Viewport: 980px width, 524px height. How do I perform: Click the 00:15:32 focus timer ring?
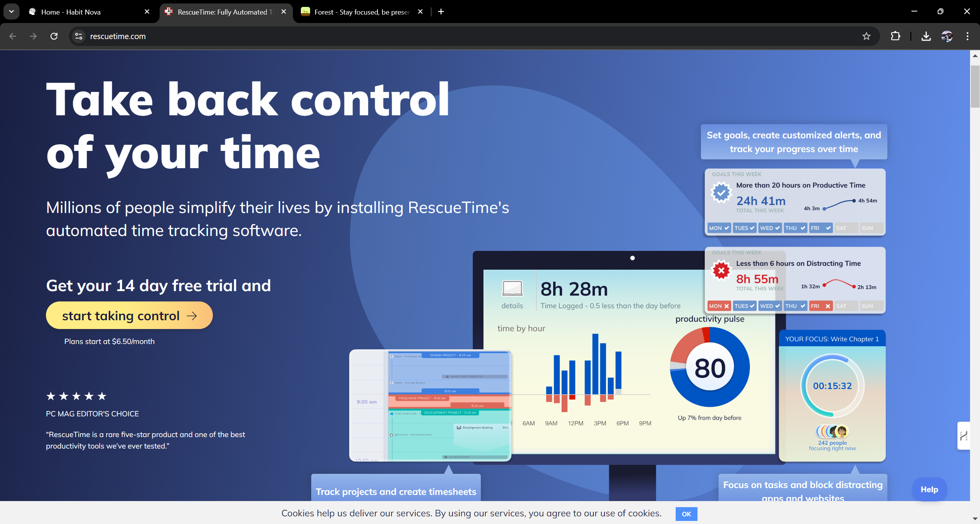tap(832, 386)
